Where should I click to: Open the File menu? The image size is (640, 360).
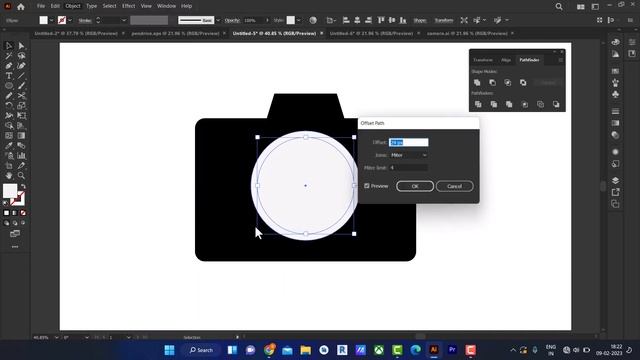[x=41, y=6]
